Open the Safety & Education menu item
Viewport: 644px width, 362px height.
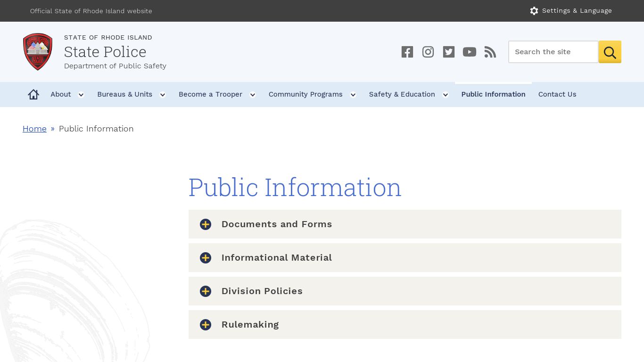click(x=402, y=94)
